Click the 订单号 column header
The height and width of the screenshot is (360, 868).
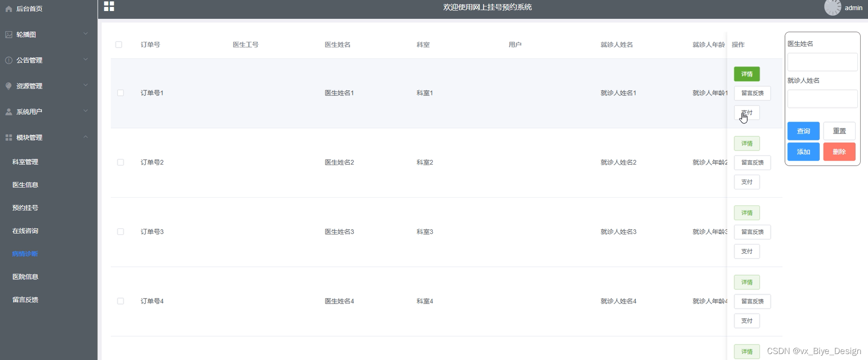pyautogui.click(x=150, y=44)
